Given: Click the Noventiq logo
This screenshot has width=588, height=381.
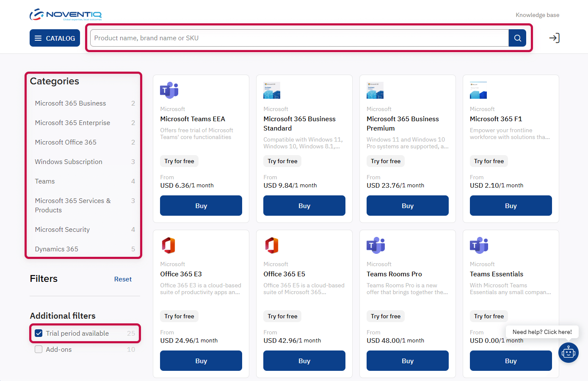Looking at the screenshot, I should pos(66,14).
